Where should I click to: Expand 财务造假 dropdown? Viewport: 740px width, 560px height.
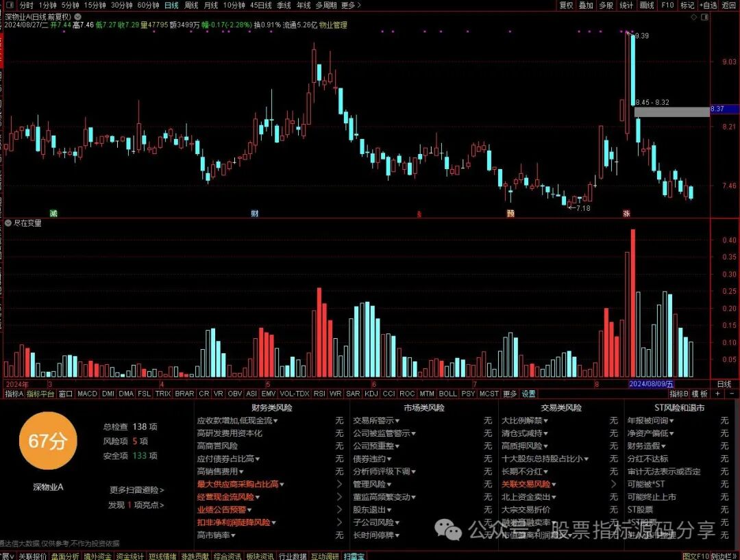(x=663, y=446)
